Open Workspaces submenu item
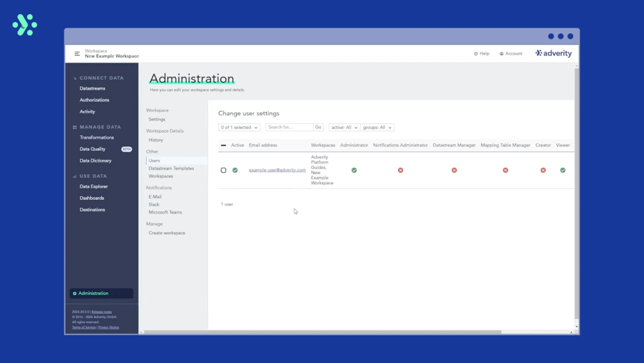644x363 pixels. [160, 176]
